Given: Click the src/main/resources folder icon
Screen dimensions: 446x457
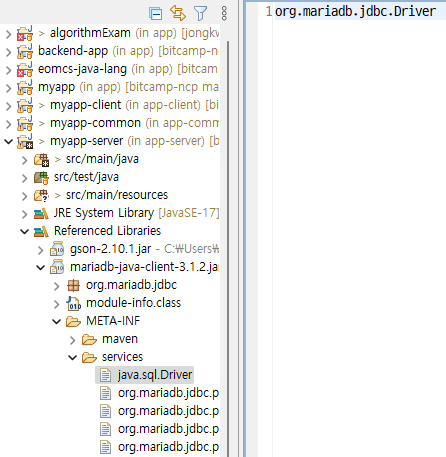Looking at the screenshot, I should click(x=41, y=196).
